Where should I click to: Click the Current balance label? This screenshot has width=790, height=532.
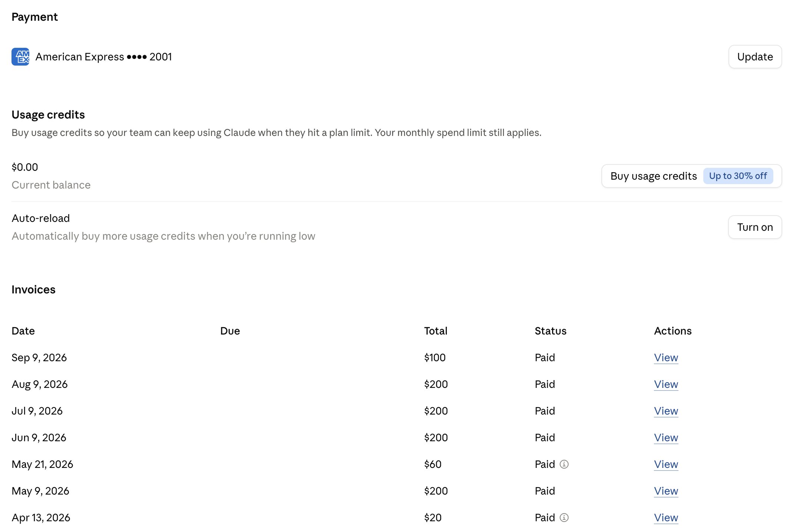[51, 185]
